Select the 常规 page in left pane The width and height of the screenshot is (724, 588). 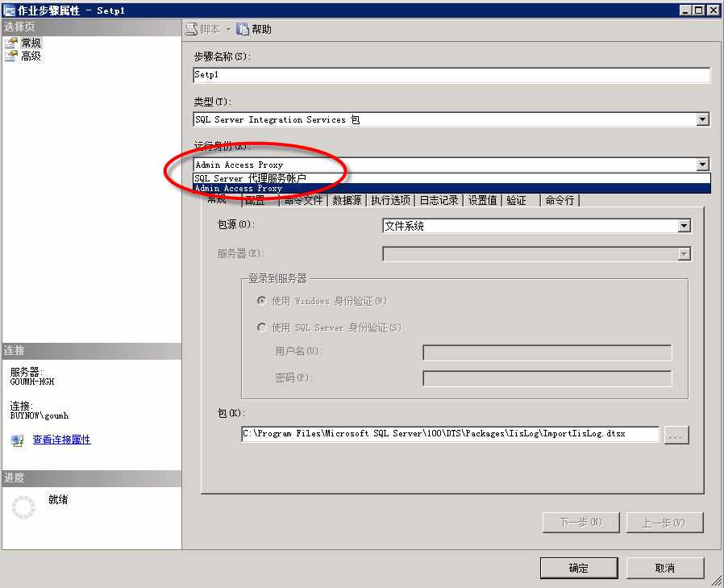coord(31,43)
